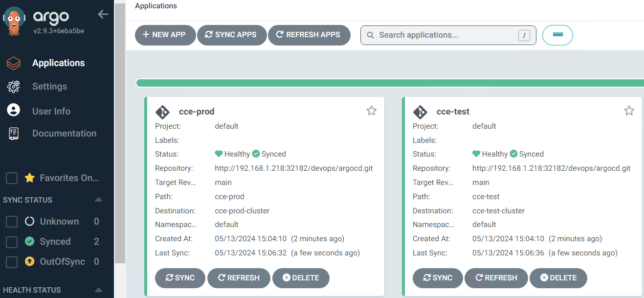Click the git icon on cce-test card

(x=420, y=112)
